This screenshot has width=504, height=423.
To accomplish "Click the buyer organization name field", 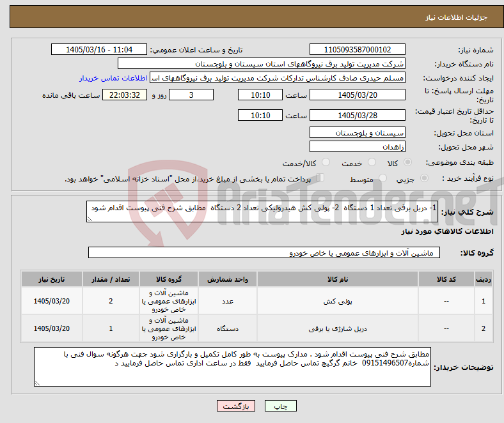I will coord(262,64).
